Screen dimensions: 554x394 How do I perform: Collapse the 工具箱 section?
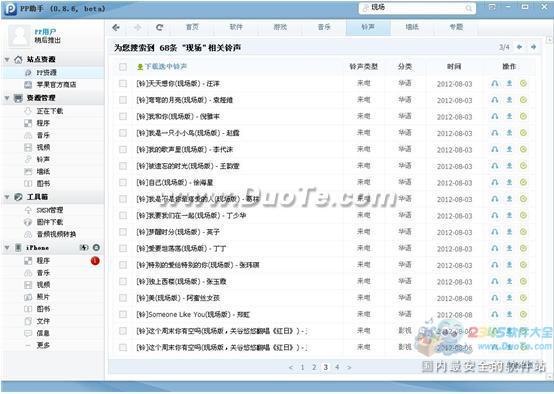coord(7,197)
